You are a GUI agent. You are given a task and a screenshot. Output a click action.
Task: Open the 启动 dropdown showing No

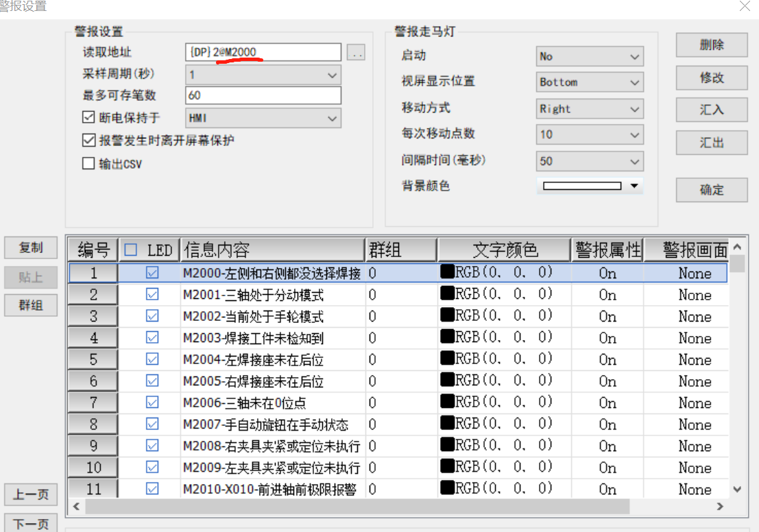(589, 56)
